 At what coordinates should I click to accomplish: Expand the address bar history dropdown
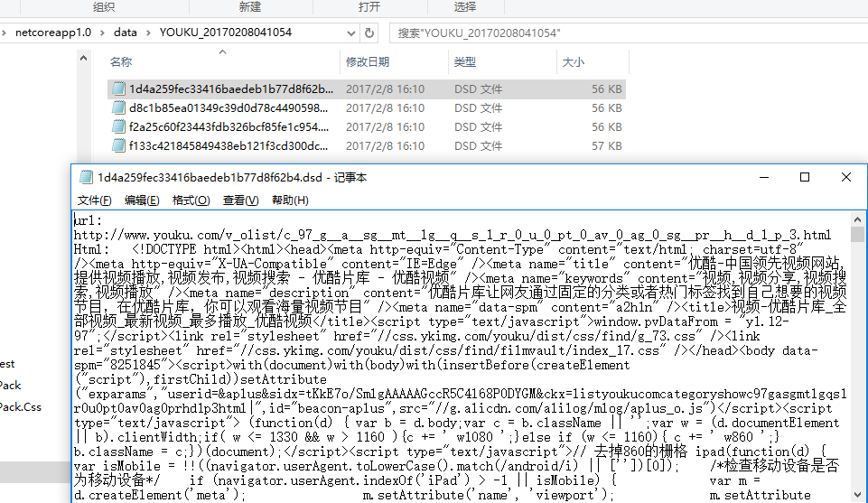pyautogui.click(x=351, y=33)
